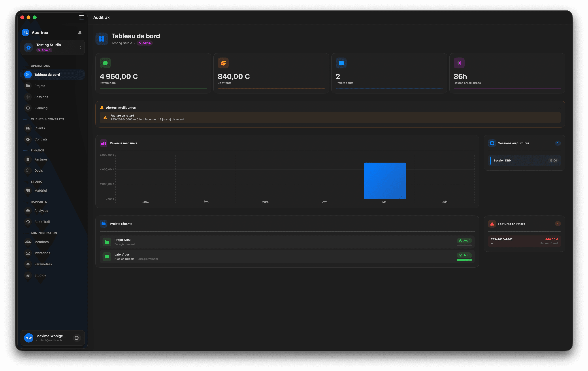588x371 pixels.
Task: Click the Factures en retard count badge
Action: tap(558, 224)
